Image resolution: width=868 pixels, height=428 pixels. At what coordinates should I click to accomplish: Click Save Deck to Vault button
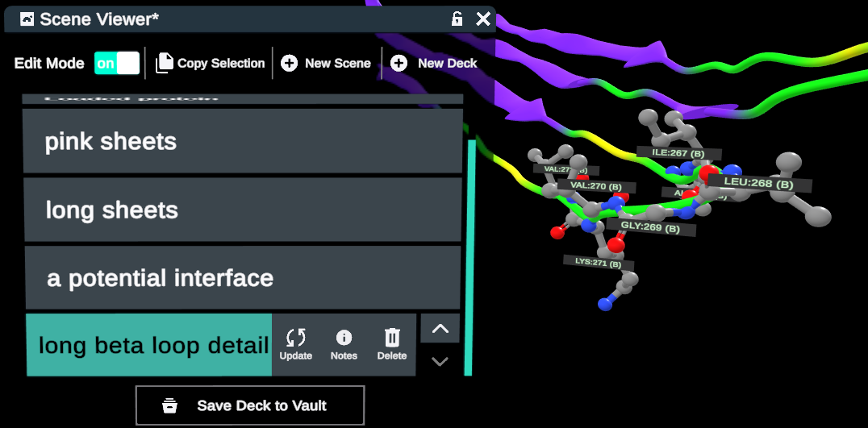tap(250, 405)
